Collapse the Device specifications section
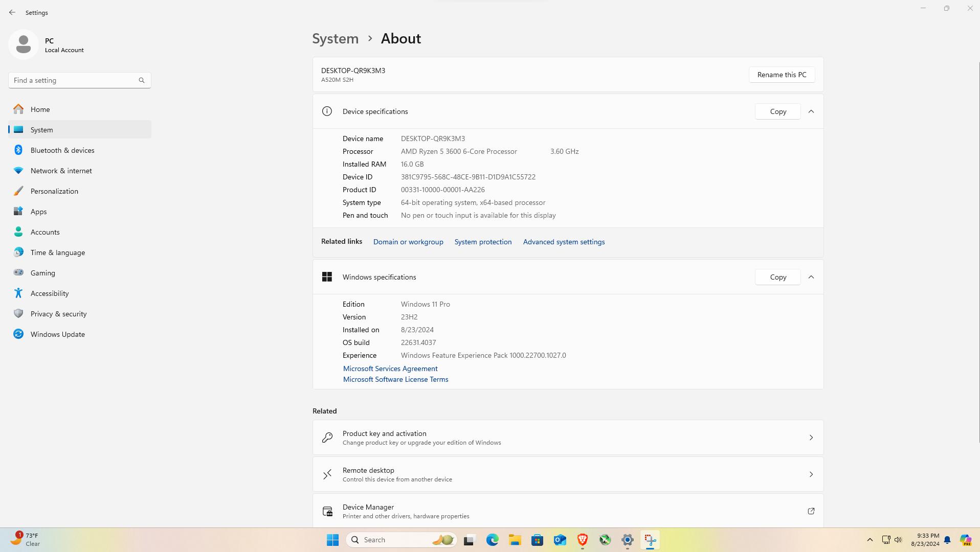 pos(811,111)
